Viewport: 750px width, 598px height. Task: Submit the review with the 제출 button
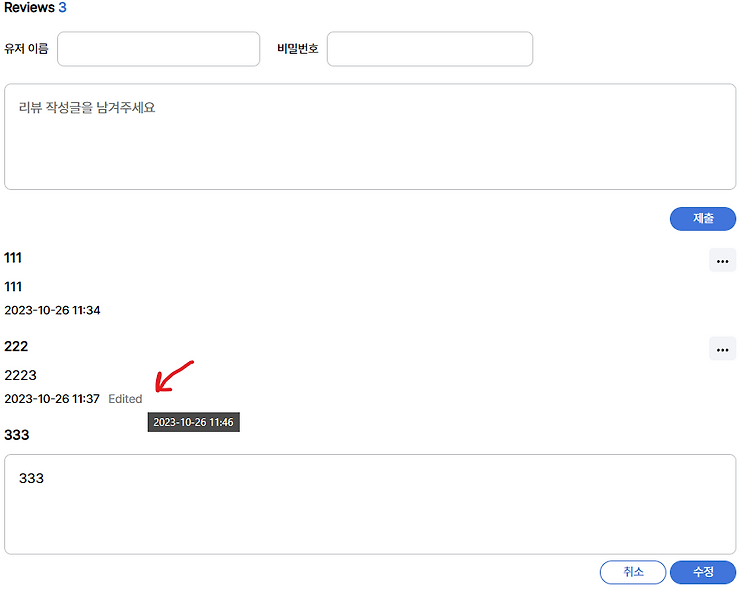(702, 219)
